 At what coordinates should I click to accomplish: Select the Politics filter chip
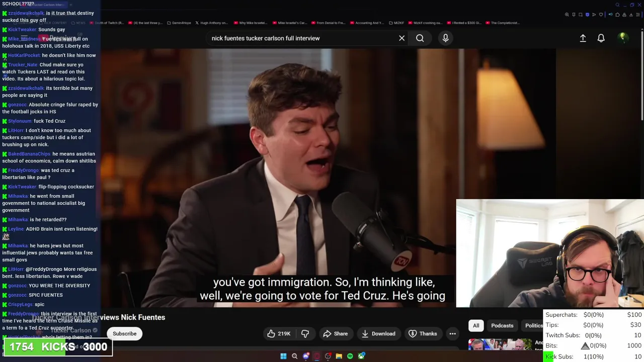tap(533, 325)
